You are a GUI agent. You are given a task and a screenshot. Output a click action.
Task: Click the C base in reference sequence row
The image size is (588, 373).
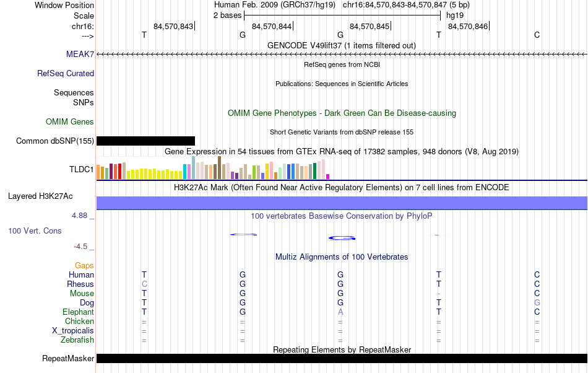coord(537,35)
